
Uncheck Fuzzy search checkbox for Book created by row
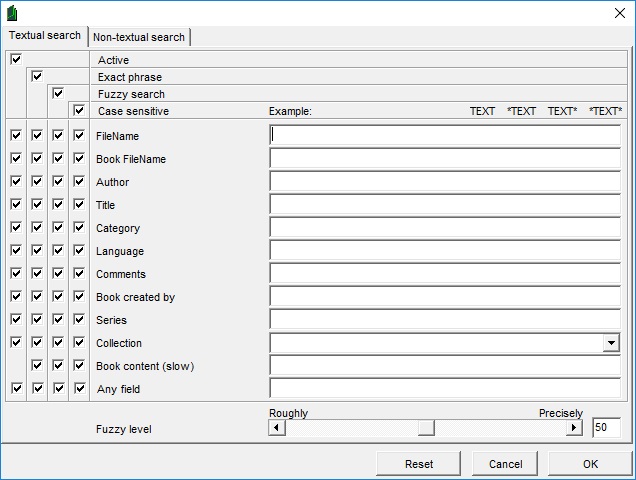58,296
